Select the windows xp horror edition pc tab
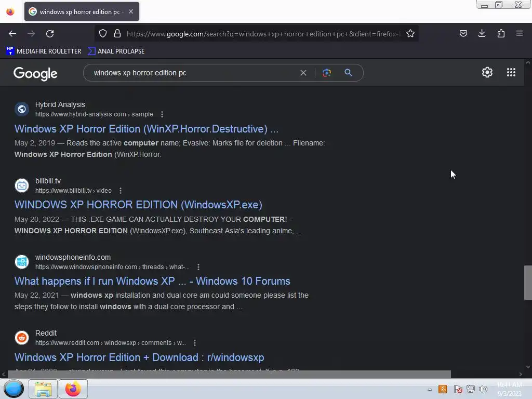The image size is (532, 399). [82, 11]
